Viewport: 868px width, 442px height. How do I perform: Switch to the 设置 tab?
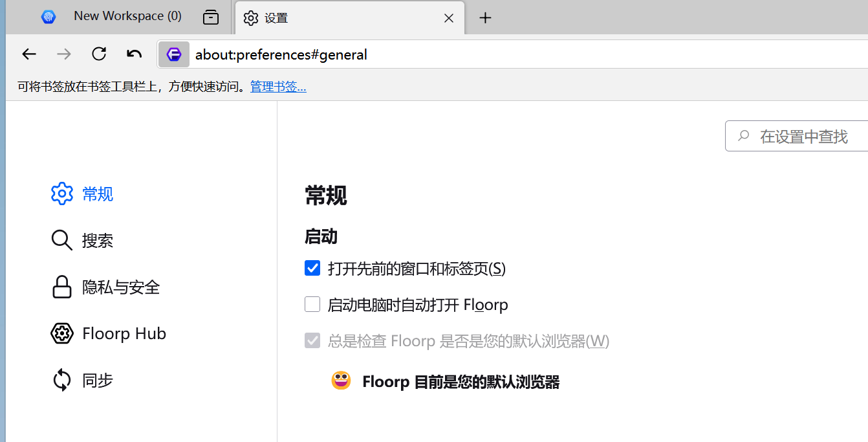point(336,18)
